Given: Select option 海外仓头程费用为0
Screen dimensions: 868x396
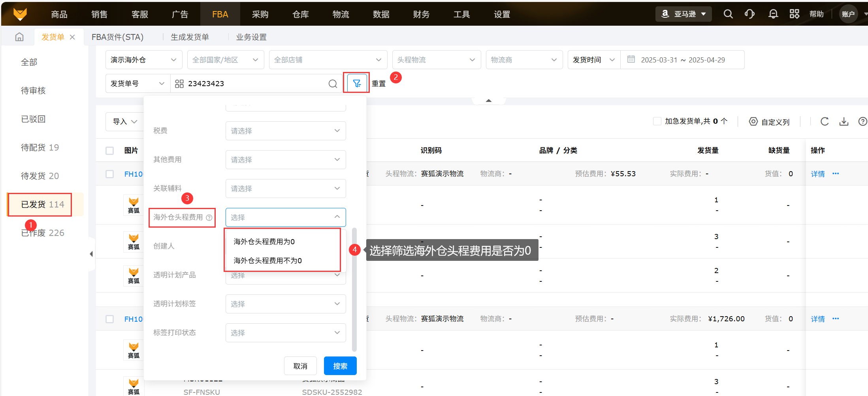Looking at the screenshot, I should 264,241.
